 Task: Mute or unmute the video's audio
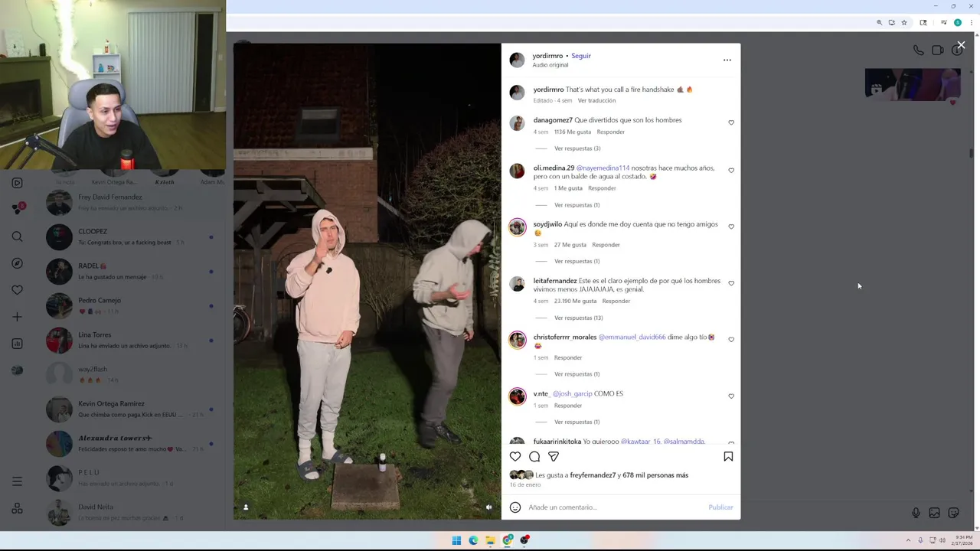click(488, 507)
